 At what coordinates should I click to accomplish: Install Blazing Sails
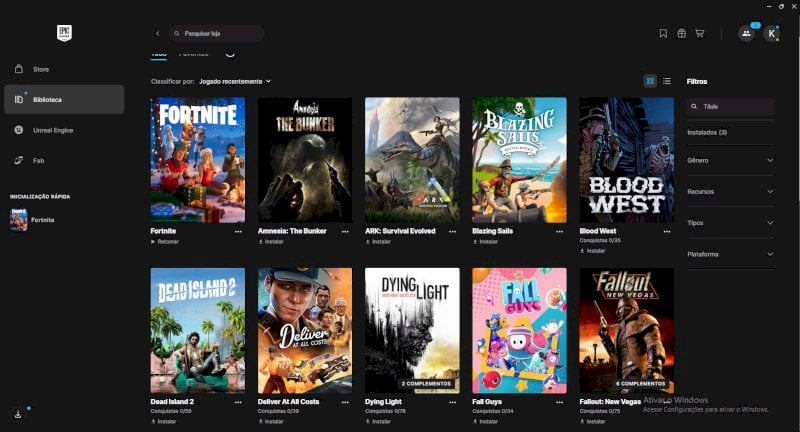pos(485,242)
